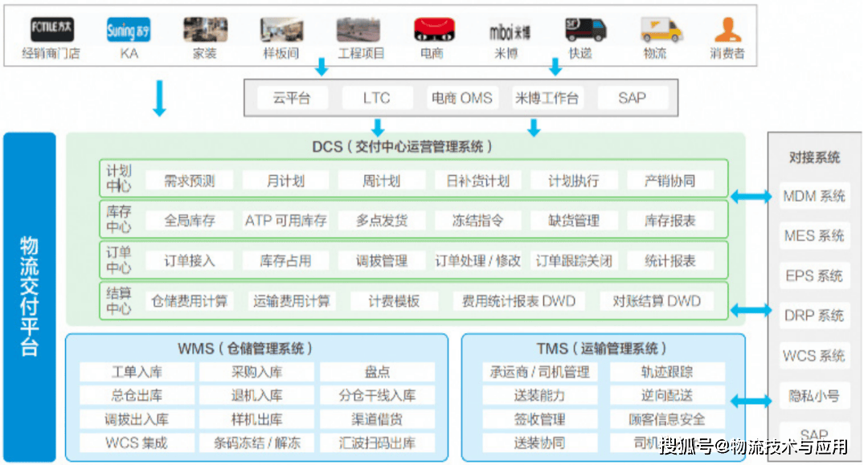Click the FOTILE dealer store icon

click(51, 31)
